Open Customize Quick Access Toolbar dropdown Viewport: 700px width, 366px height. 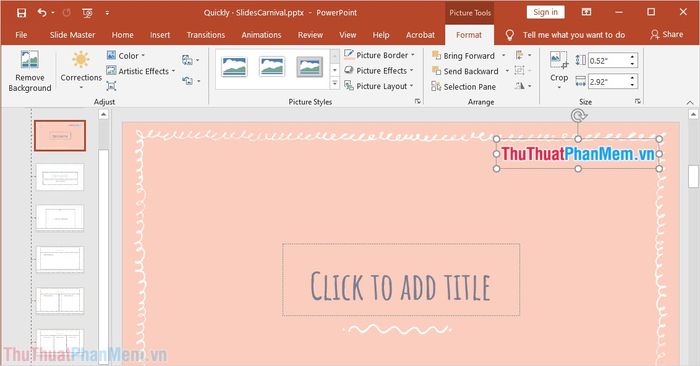107,13
